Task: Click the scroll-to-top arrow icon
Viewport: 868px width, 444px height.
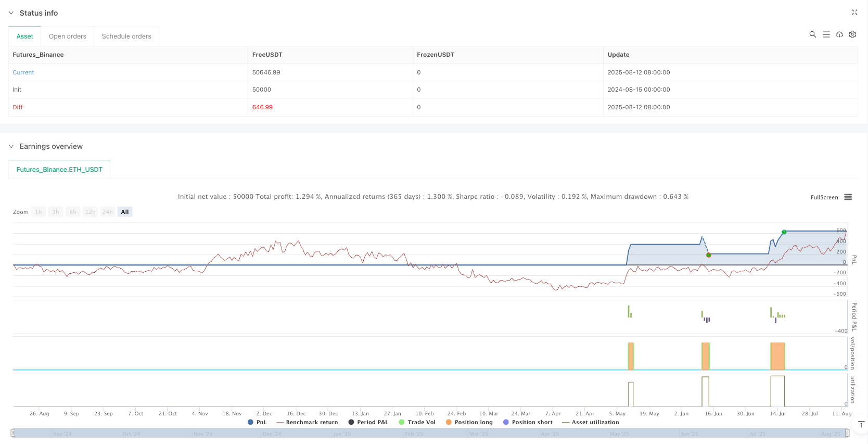Action: 861,425
